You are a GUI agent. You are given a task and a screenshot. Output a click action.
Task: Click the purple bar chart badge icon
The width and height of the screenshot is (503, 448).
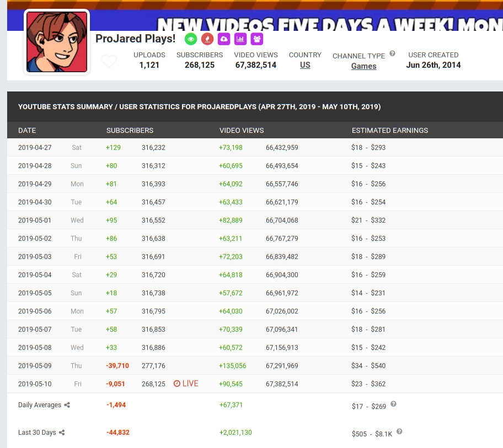point(240,39)
